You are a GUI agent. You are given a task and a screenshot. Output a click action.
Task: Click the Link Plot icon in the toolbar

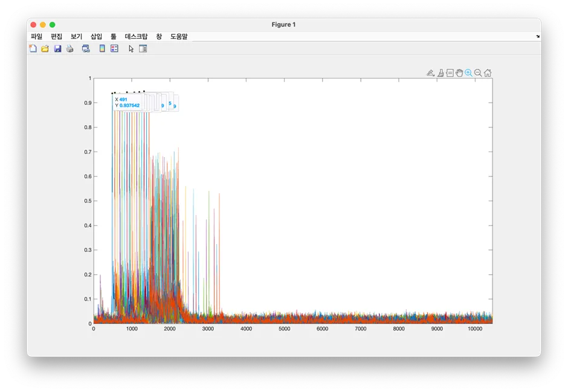86,48
